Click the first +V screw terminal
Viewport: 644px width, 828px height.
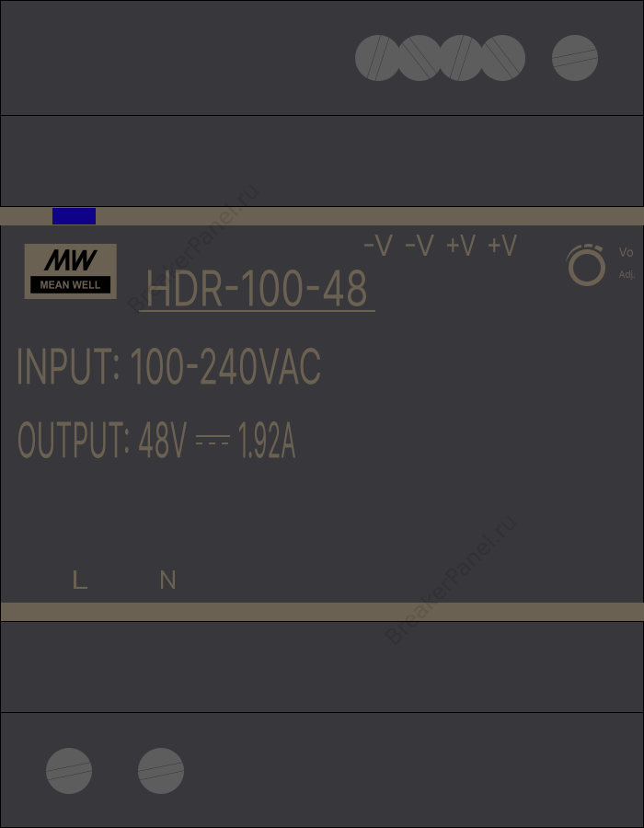coord(461,58)
